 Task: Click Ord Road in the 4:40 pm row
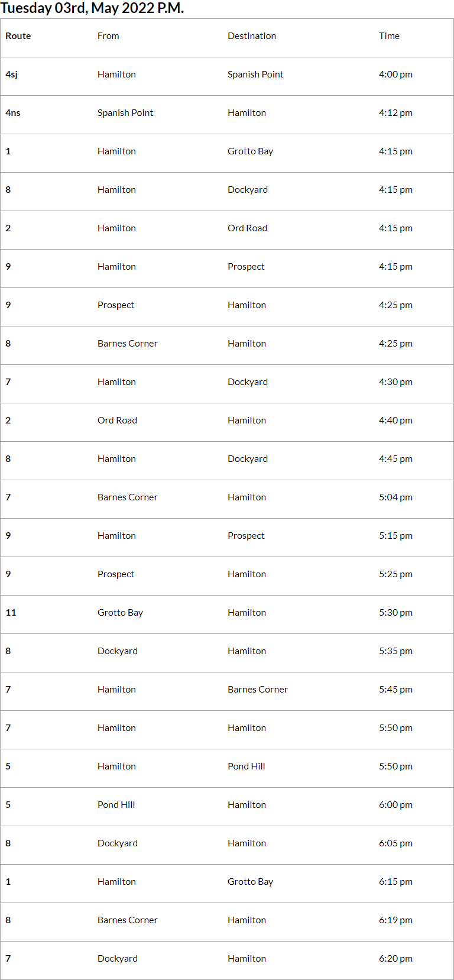tap(117, 421)
